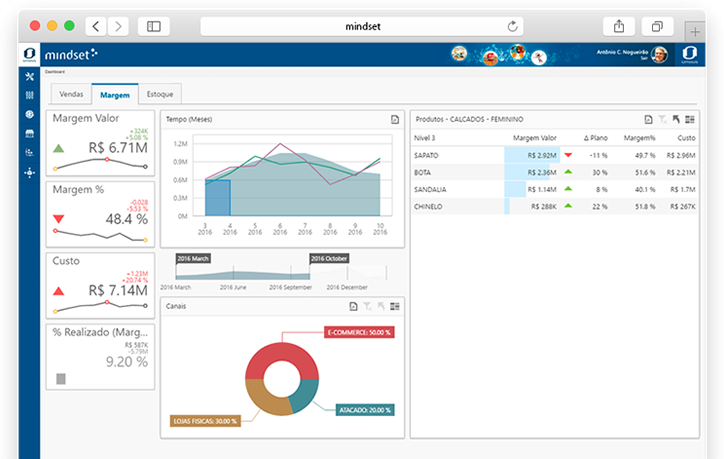
Task: Reload the page from address bar
Action: click(513, 26)
